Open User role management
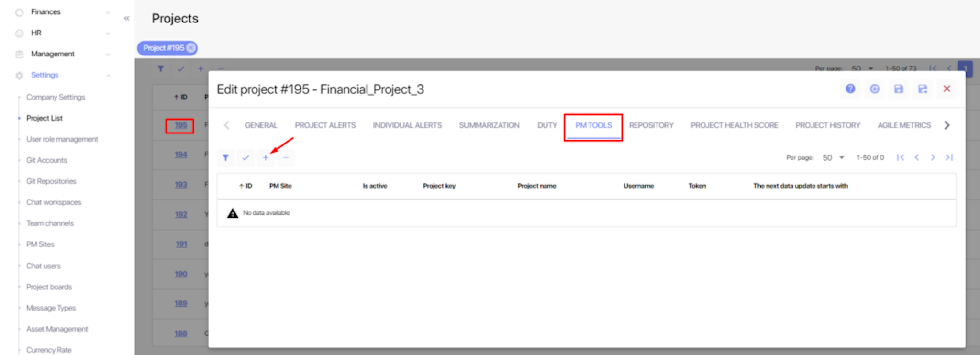 [x=62, y=139]
